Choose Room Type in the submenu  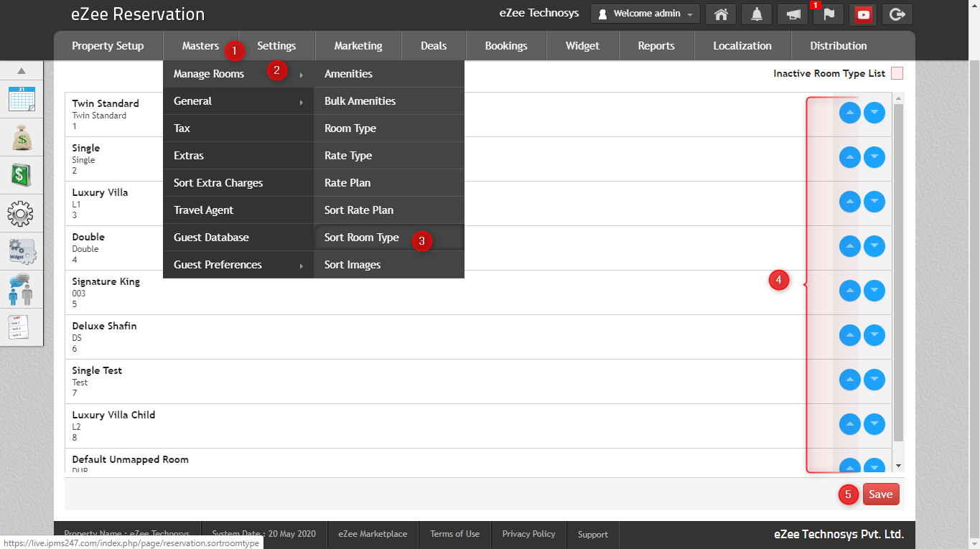pyautogui.click(x=389, y=128)
